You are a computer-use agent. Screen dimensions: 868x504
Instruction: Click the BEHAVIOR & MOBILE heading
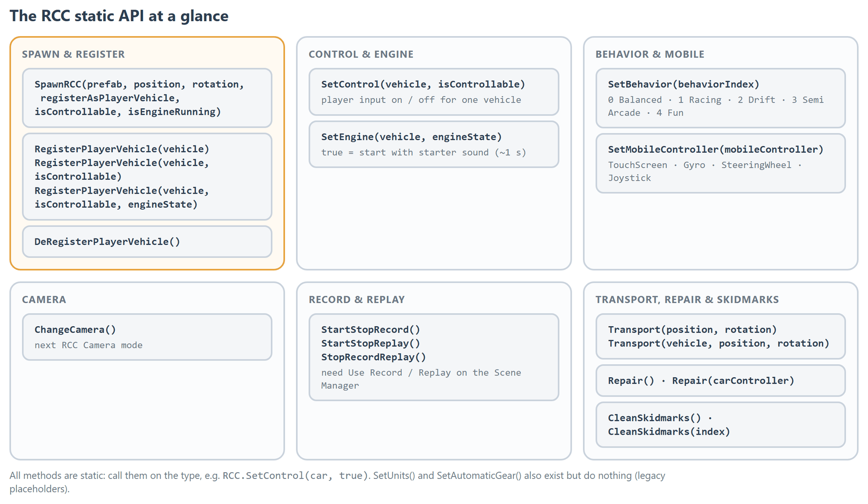click(x=650, y=54)
